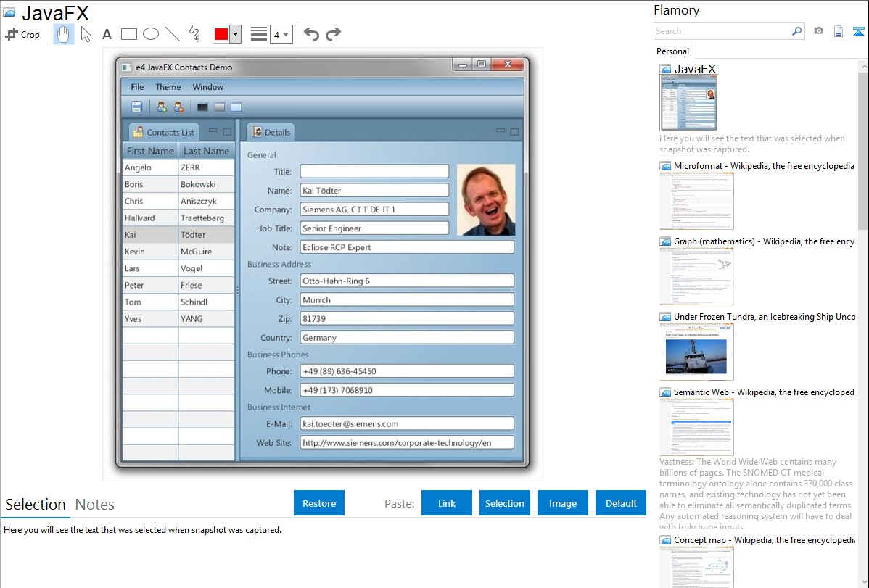The height and width of the screenshot is (588, 869).
Task: Select the straight line tool
Action: (173, 34)
